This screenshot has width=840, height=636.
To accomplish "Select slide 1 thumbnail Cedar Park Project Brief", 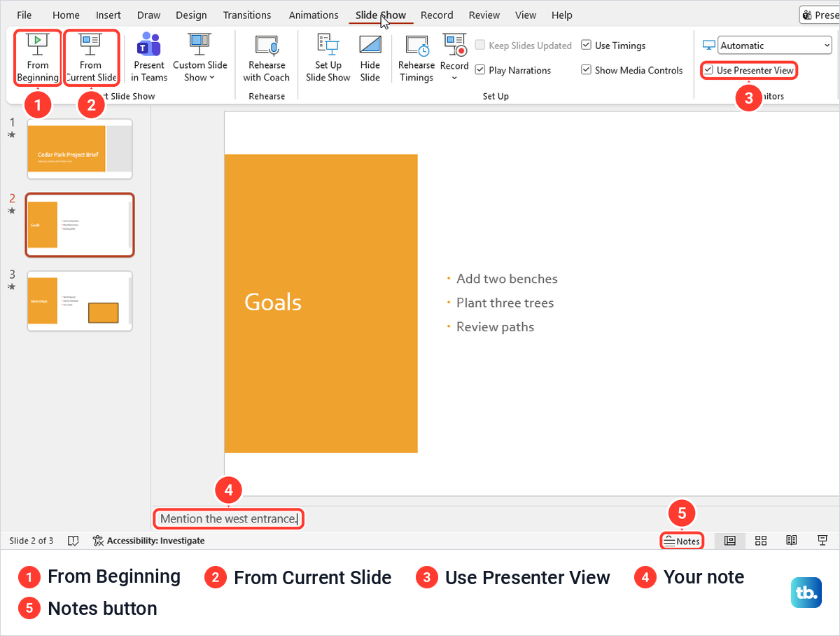I will 80,148.
